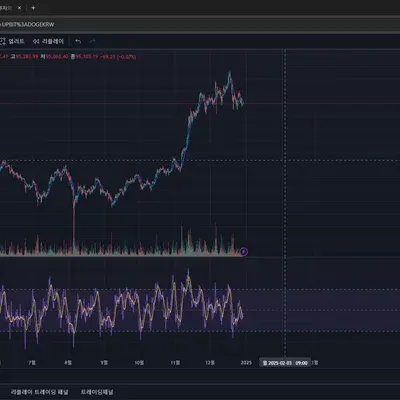Open the 트레이딩패널 tab
Image resolution: width=400 pixels, height=400 pixels.
97,392
